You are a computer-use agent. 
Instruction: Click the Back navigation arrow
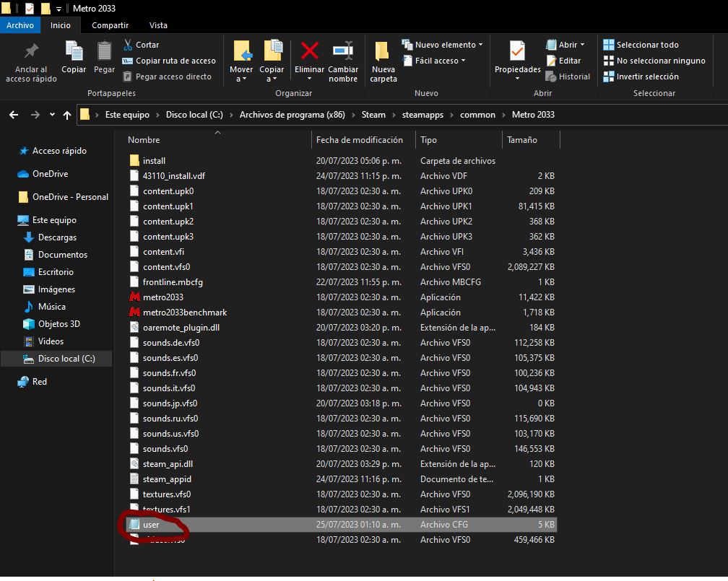tap(14, 115)
